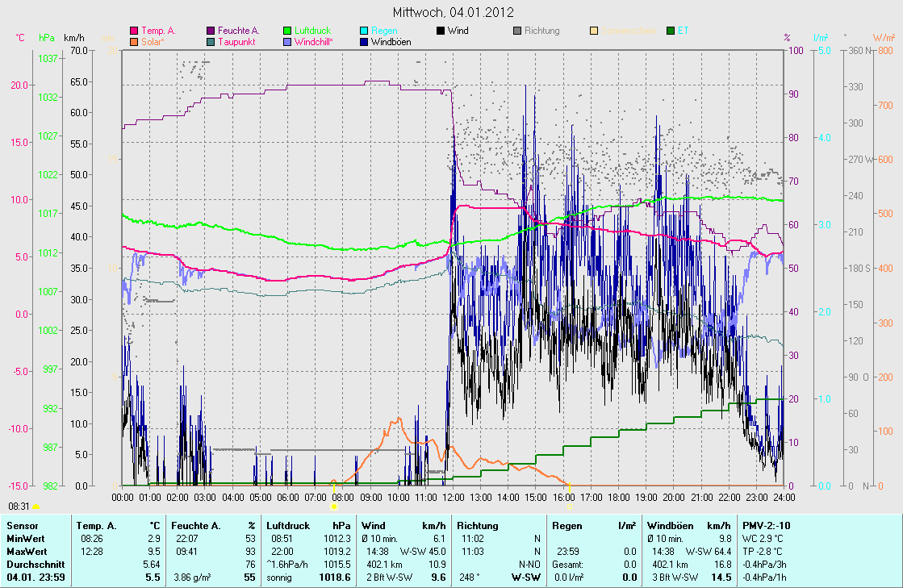Click the 'Windchill*' legend label

coord(314,42)
